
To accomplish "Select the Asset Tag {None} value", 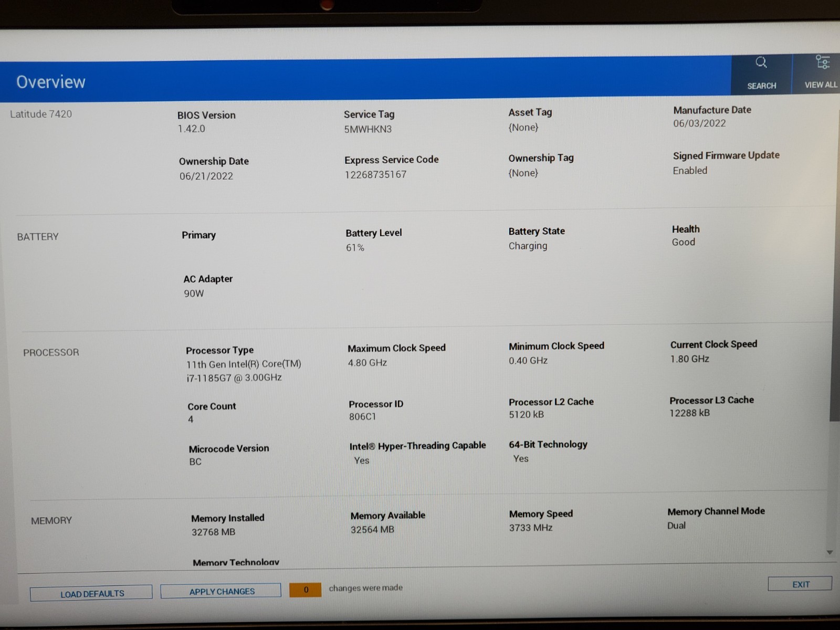I will (523, 127).
